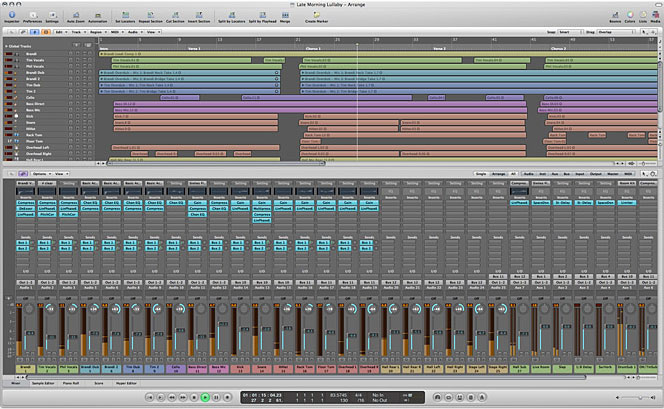664x409 pixels.
Task: Open the Inspector from the toolbar
Action: click(10, 15)
